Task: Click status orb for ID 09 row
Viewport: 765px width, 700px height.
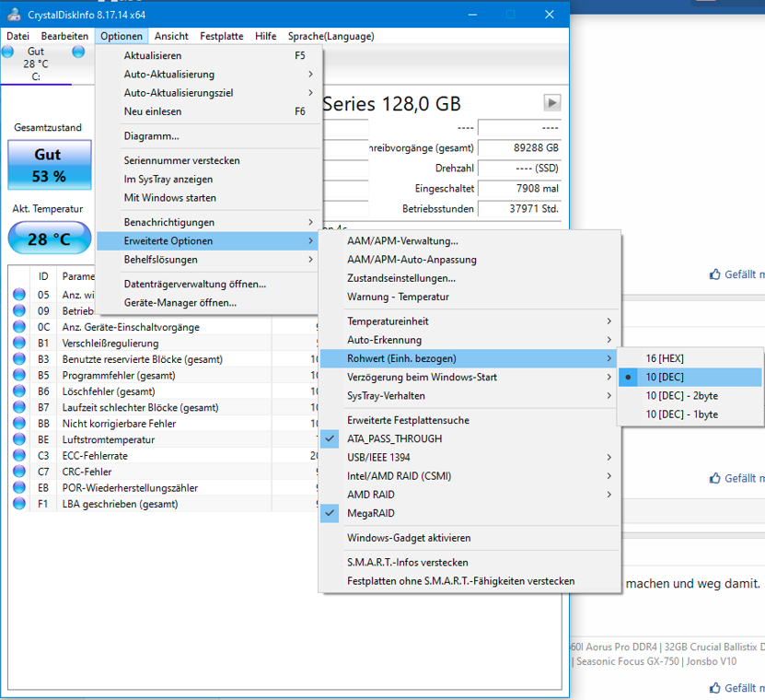Action: (19, 310)
